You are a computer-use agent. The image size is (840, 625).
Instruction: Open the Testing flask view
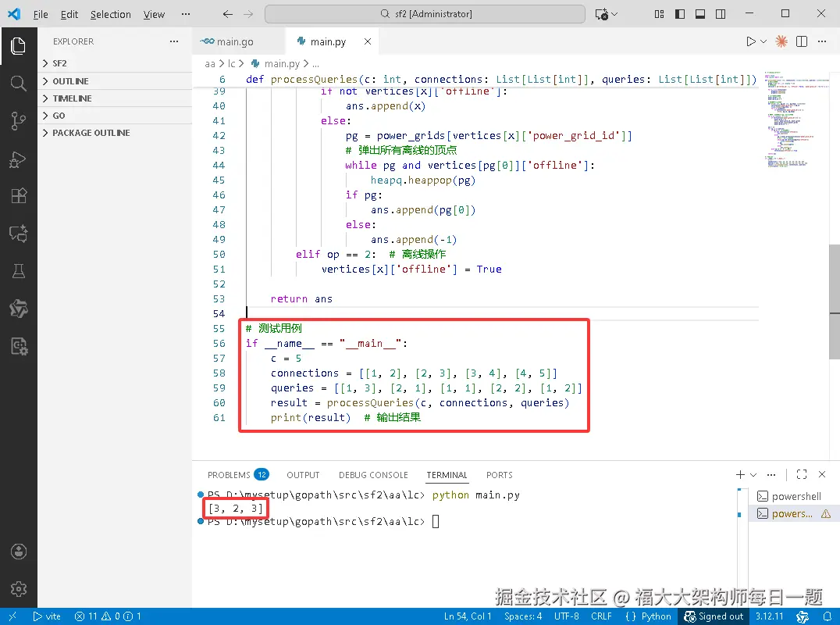[x=18, y=271]
